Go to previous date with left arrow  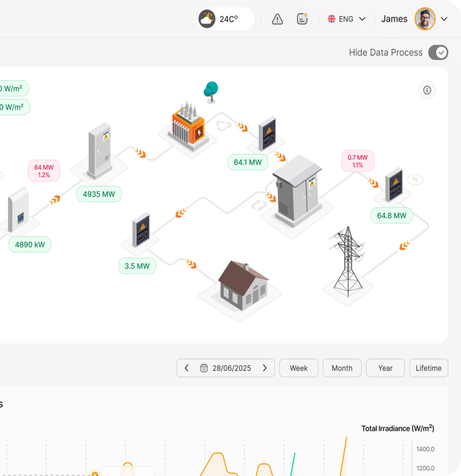(x=187, y=368)
